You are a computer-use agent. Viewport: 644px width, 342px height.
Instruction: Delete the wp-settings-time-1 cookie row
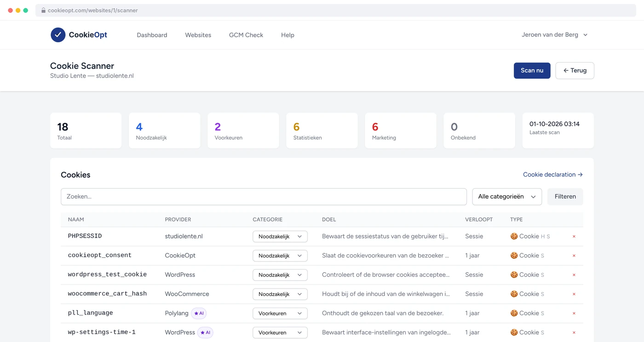click(574, 333)
